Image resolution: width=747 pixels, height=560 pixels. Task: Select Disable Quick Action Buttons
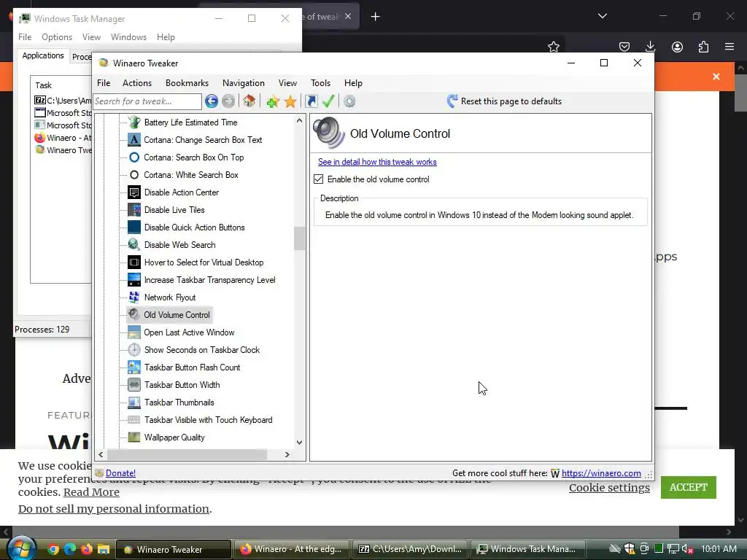(194, 227)
